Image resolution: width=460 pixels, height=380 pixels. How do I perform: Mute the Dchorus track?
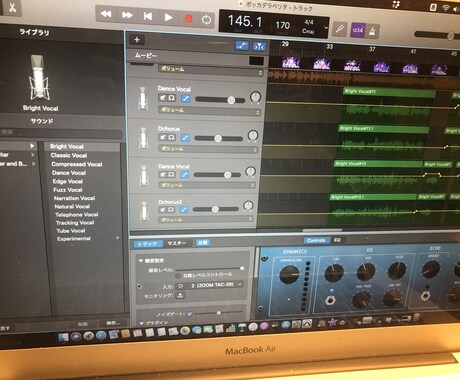[163, 137]
